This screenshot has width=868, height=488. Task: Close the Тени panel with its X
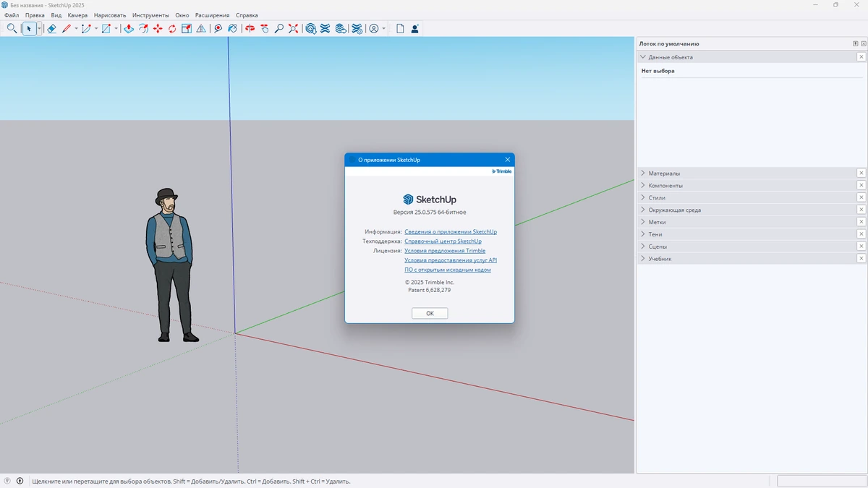861,234
